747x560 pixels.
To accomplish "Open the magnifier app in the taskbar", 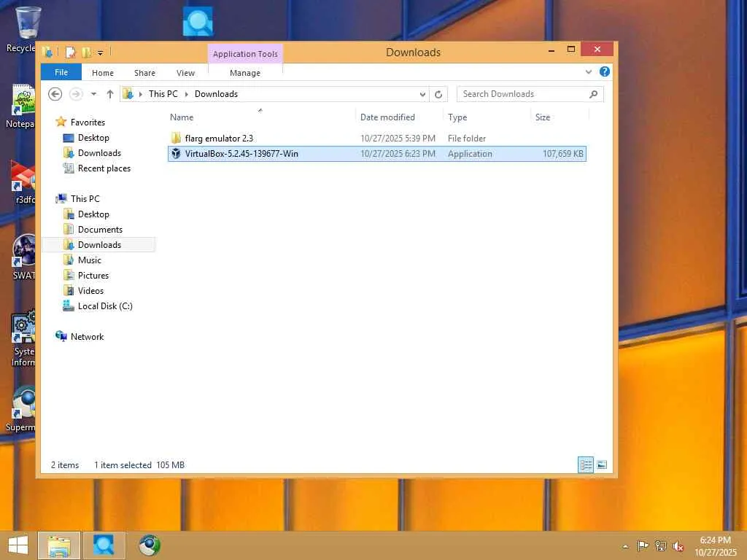I will (104, 545).
